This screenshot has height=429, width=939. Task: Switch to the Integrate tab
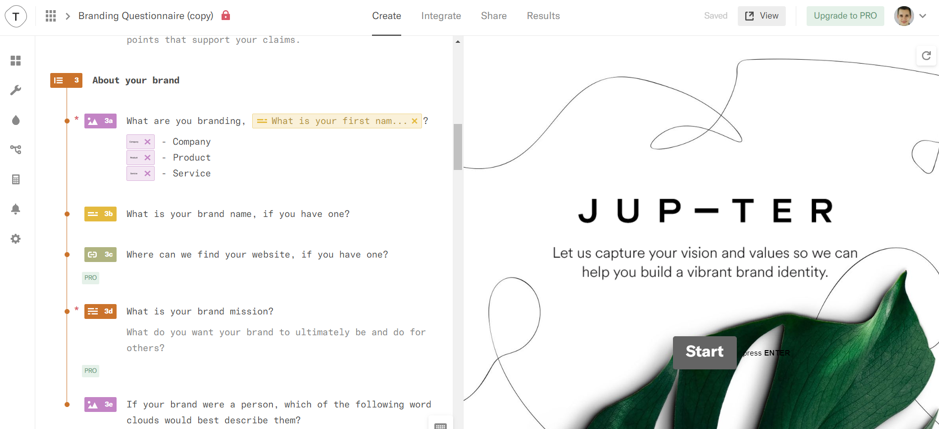441,16
